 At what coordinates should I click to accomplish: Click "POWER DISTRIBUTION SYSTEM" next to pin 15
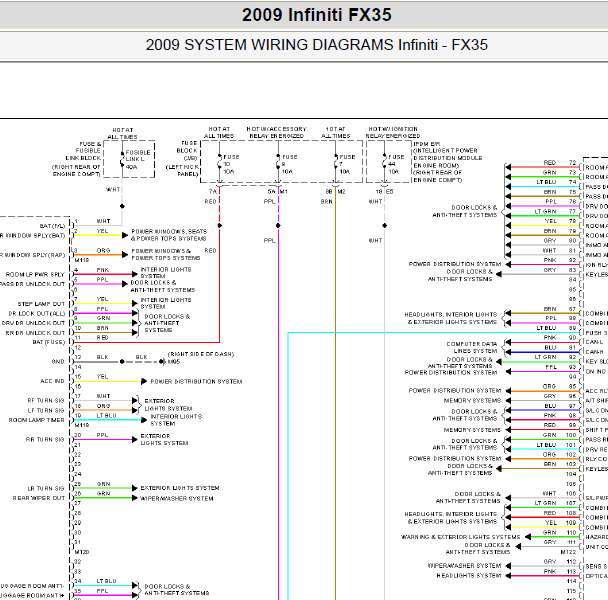tap(196, 382)
